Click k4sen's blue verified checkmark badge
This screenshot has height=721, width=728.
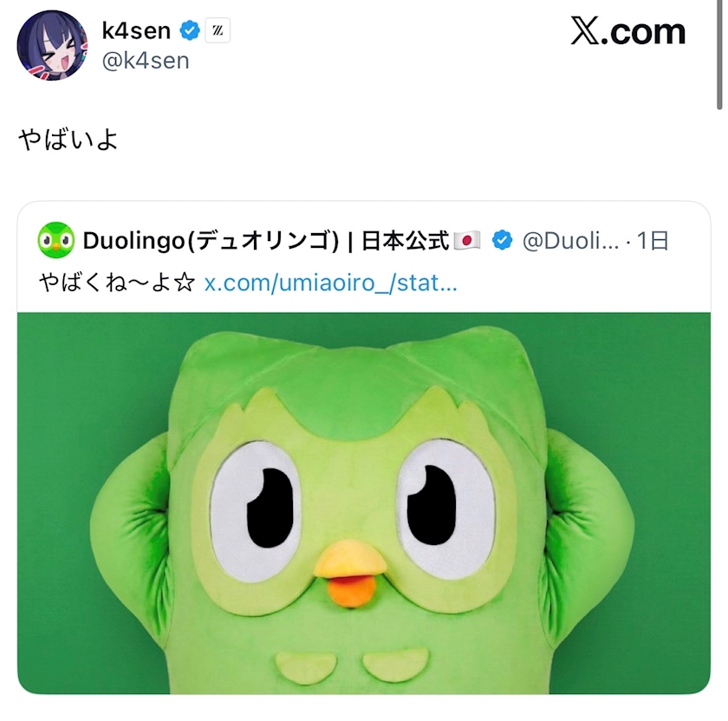click(x=190, y=30)
